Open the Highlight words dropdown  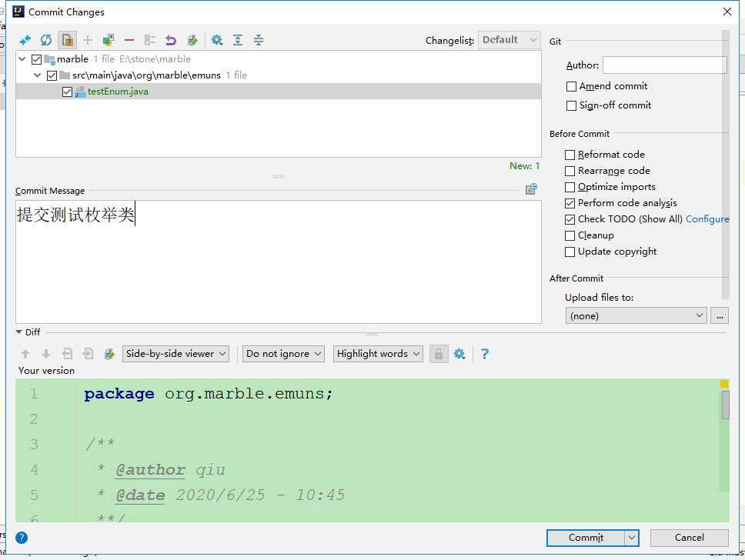pos(378,354)
